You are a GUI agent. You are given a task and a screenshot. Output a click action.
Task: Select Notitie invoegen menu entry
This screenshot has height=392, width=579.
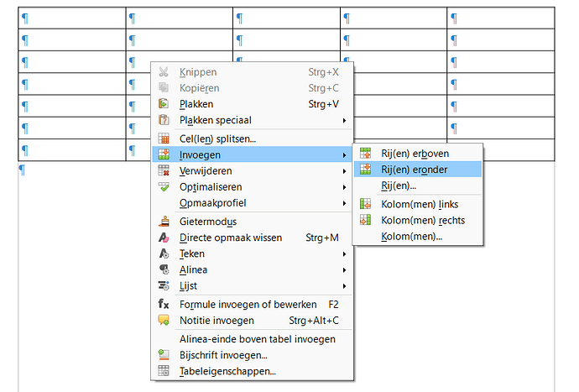point(253,321)
